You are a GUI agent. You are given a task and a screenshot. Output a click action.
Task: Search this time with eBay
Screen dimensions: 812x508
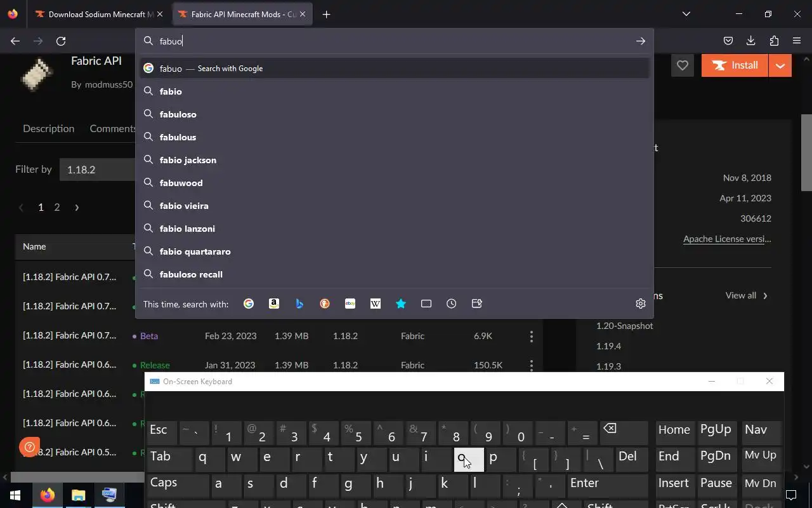point(350,304)
